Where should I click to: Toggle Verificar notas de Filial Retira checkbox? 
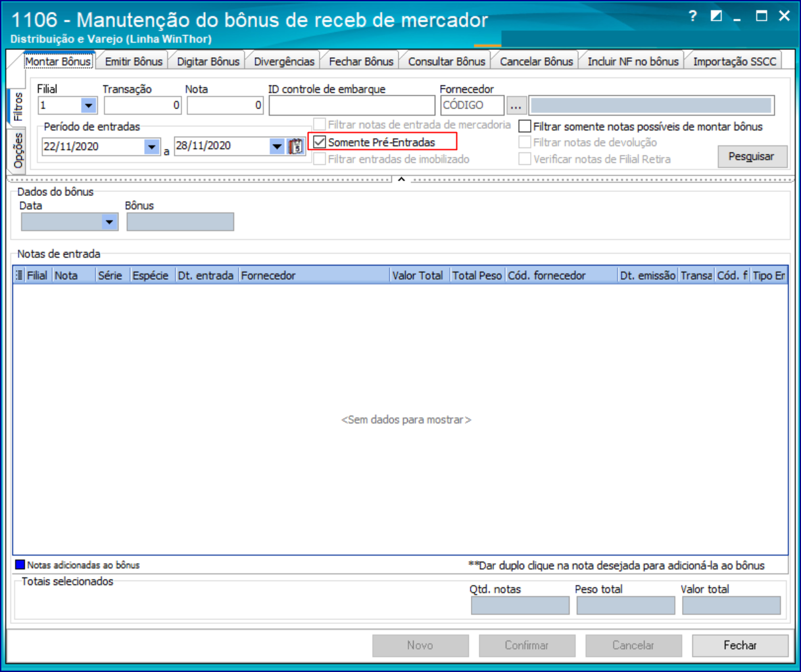[525, 159]
